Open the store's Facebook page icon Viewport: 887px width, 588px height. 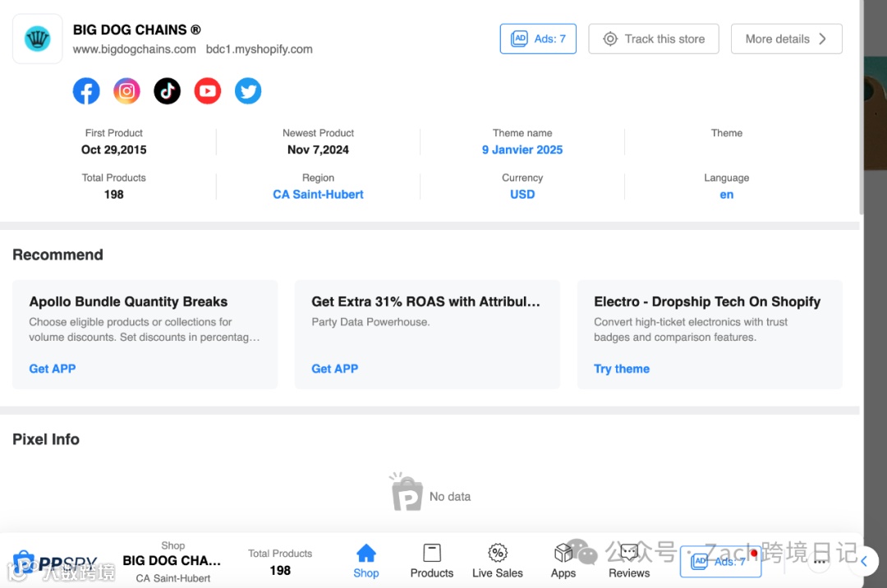click(86, 91)
